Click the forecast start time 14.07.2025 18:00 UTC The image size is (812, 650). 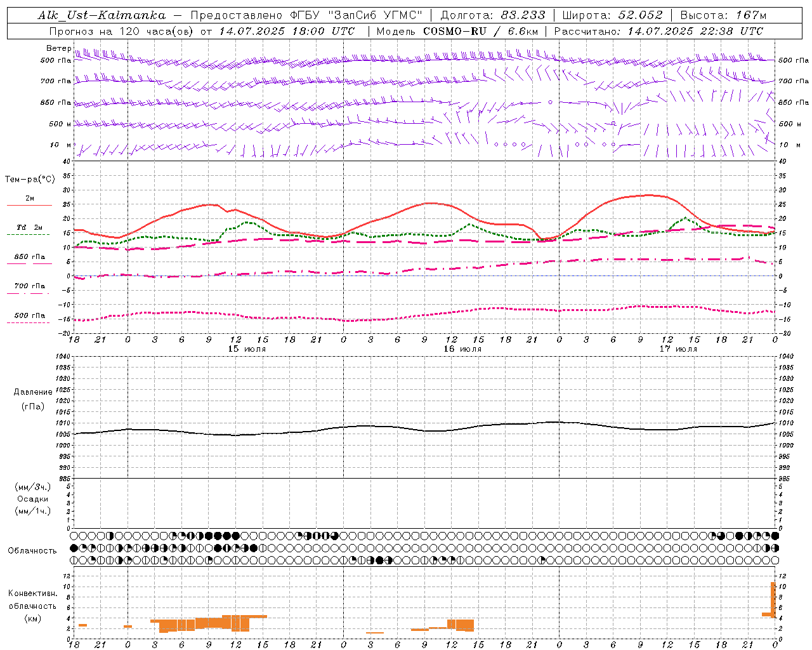tap(287, 31)
